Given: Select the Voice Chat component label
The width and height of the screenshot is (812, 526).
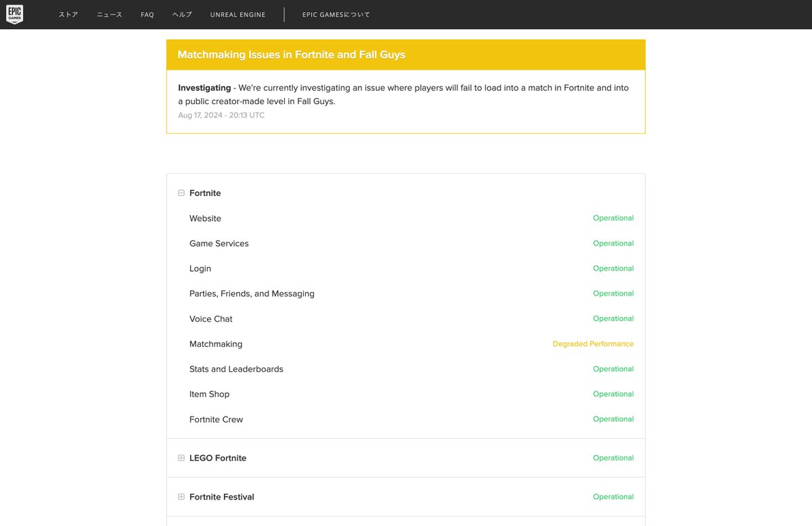Looking at the screenshot, I should 211,319.
